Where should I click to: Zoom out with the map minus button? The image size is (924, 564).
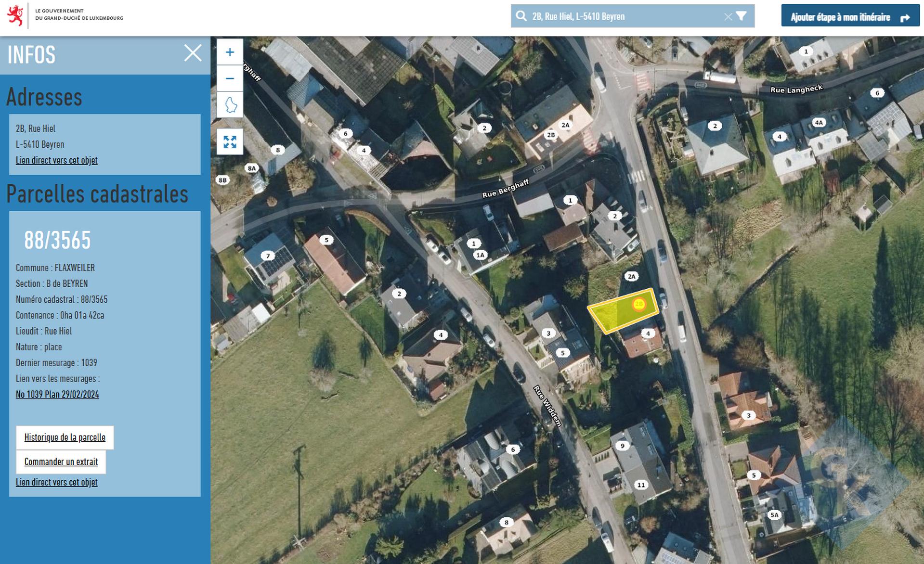point(230,78)
